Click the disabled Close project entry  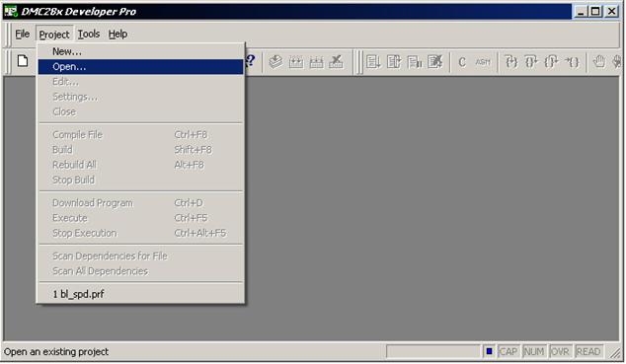click(140, 112)
